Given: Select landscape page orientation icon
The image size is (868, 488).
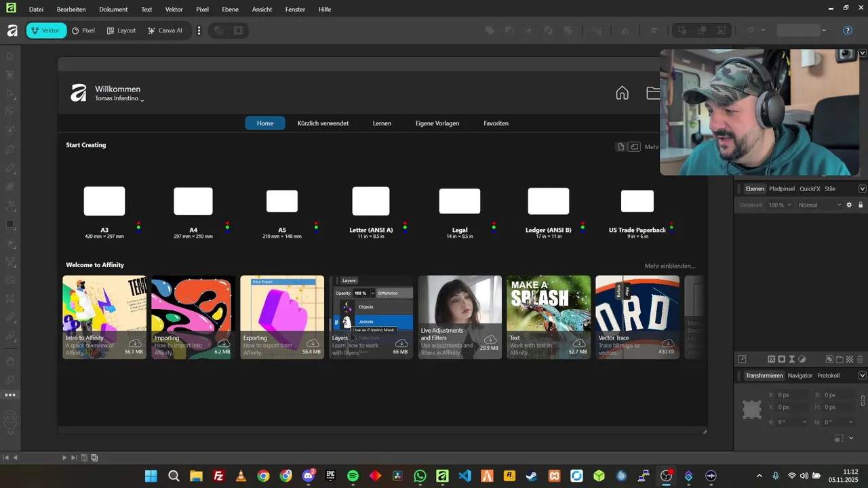Looking at the screenshot, I should [634, 146].
